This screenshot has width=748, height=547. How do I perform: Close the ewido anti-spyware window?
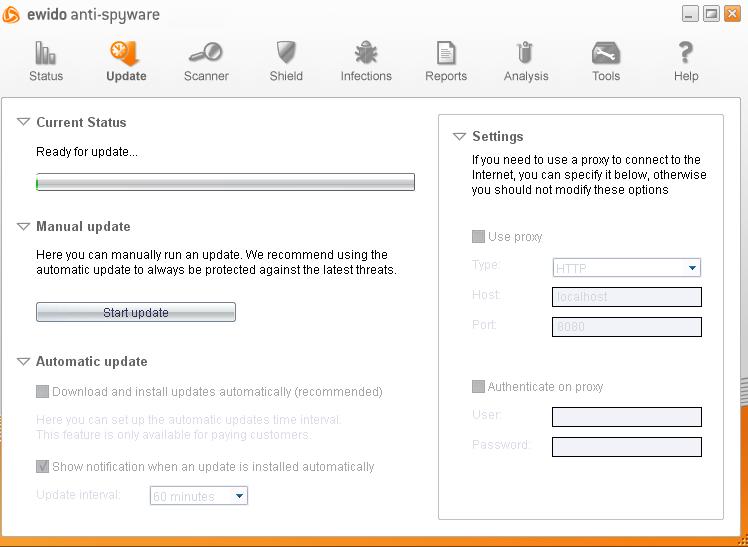pos(732,14)
